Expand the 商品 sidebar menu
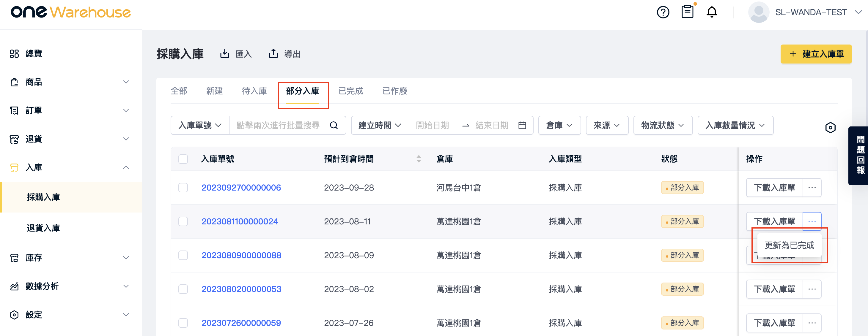Screen dimensions: 868x336 click(71, 82)
